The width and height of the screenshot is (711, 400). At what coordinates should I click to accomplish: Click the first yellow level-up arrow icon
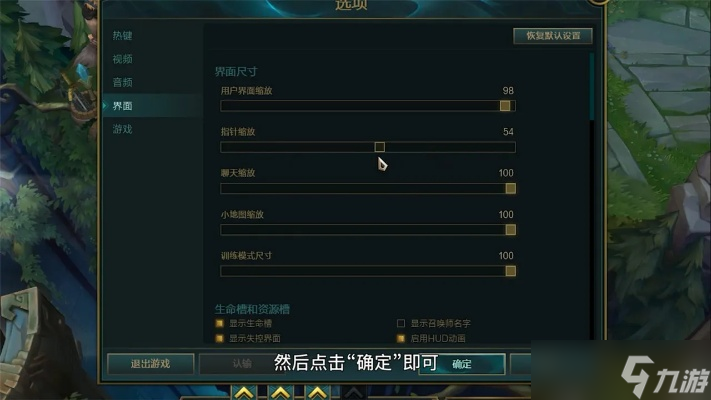pyautogui.click(x=244, y=392)
